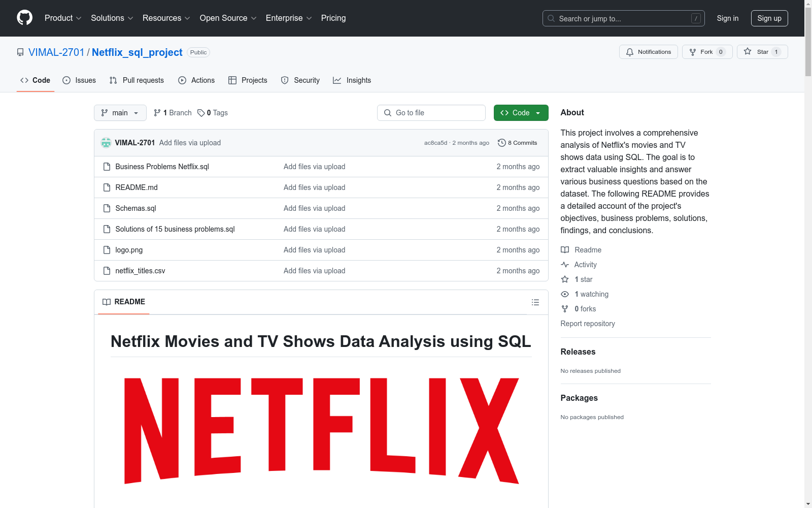Click the Star icon
812x508 pixels.
click(748, 51)
